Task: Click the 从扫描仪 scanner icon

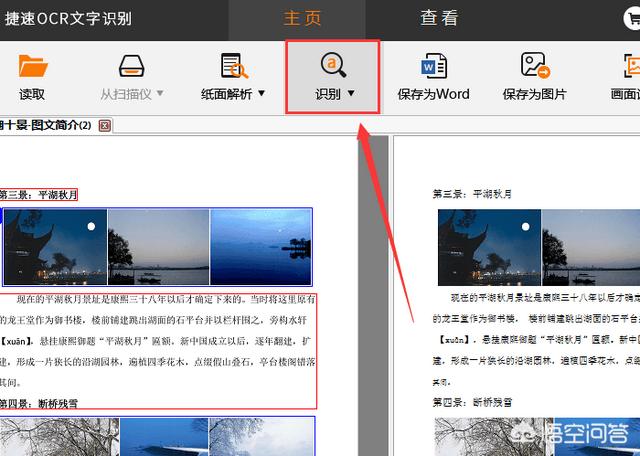Action: pyautogui.click(x=132, y=67)
